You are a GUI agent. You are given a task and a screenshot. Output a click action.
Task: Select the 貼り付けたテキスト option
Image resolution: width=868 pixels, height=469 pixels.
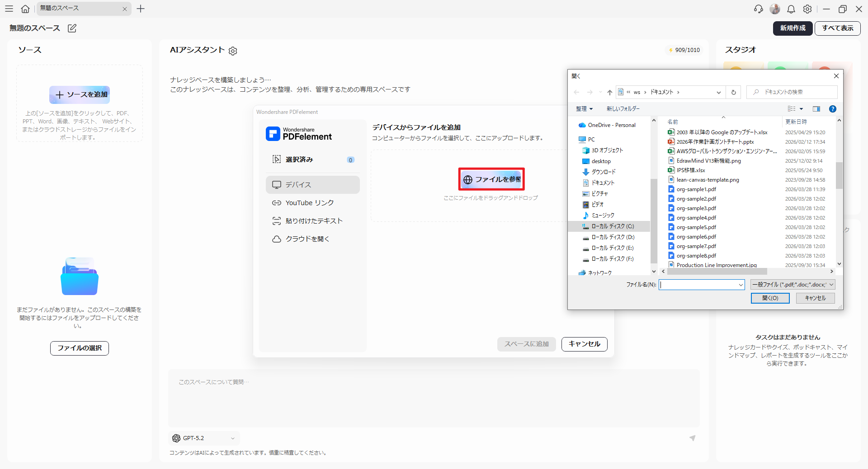pyautogui.click(x=313, y=221)
